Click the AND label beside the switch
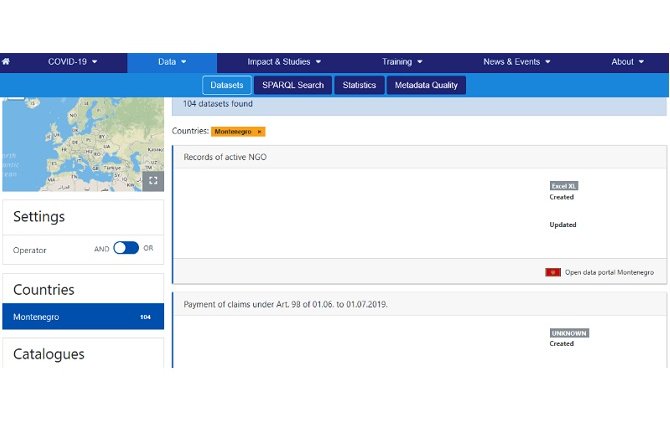This screenshot has width=670, height=433. click(x=102, y=249)
